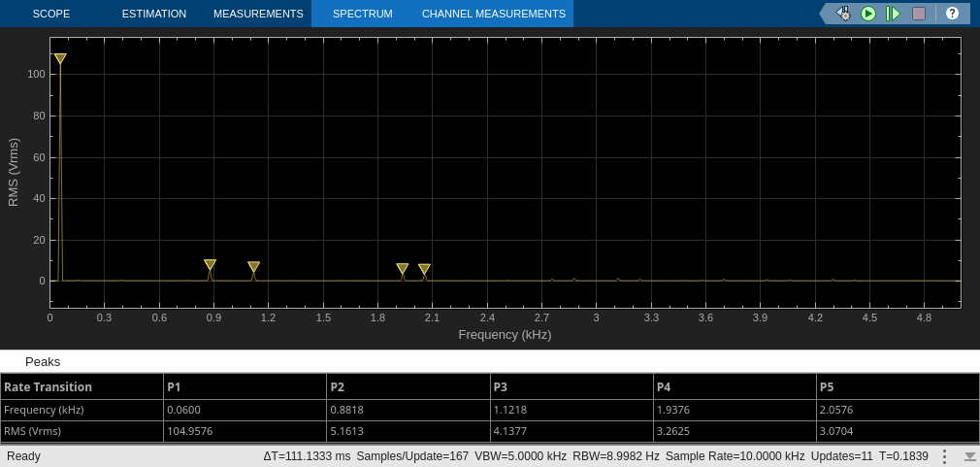
Task: Open the ESTIMATION tab
Action: click(x=153, y=14)
